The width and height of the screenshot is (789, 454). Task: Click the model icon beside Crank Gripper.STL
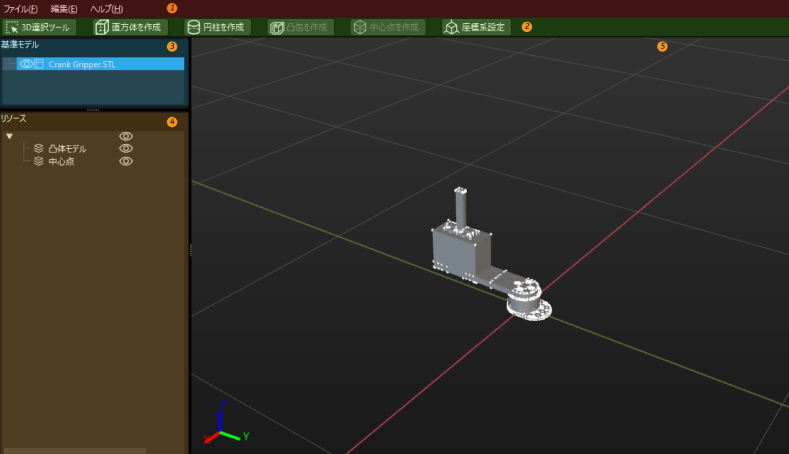click(x=39, y=64)
